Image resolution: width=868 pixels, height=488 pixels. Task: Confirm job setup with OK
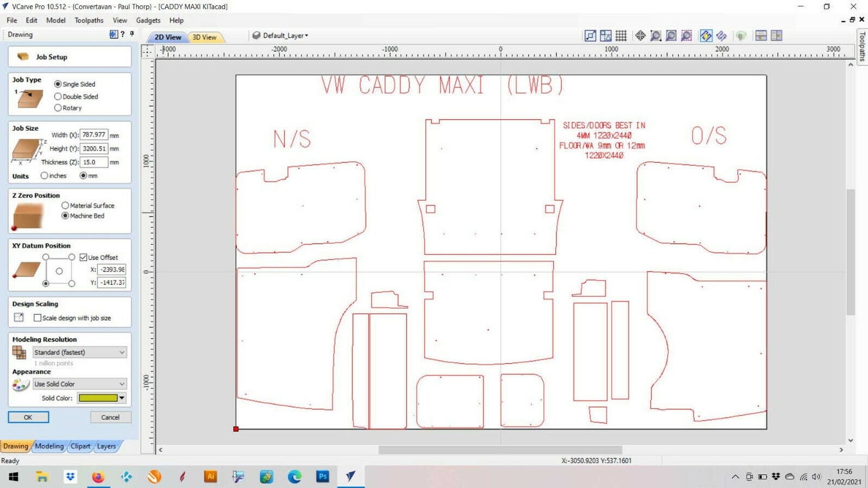28,417
